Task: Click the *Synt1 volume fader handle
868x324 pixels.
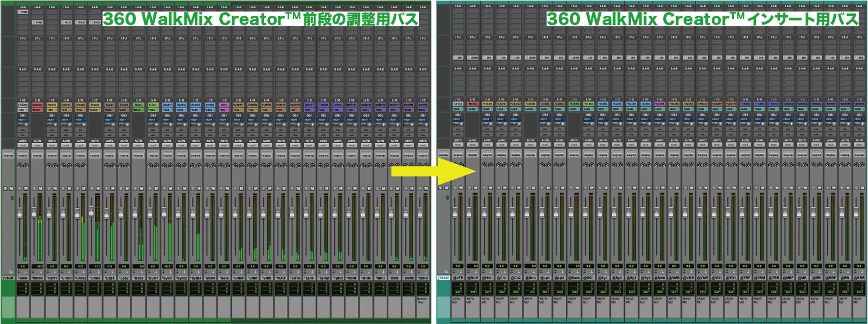Action: 164,212
